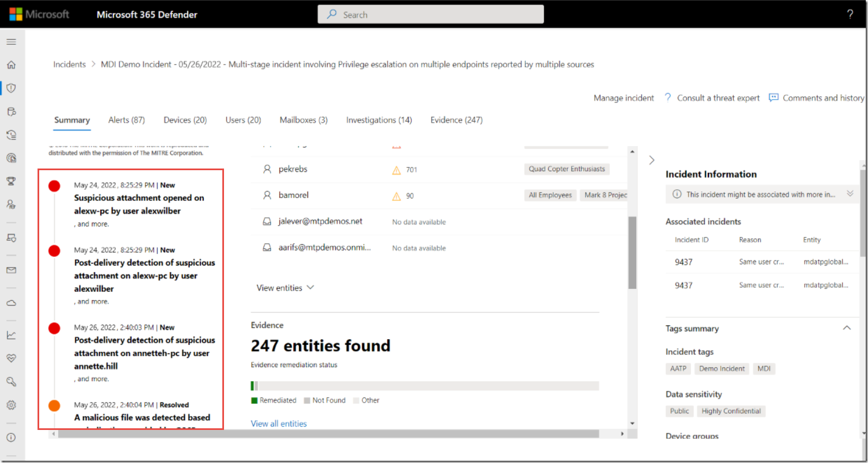The width and height of the screenshot is (868, 463).
Task: Click jalever mailbox icon
Action: (267, 222)
